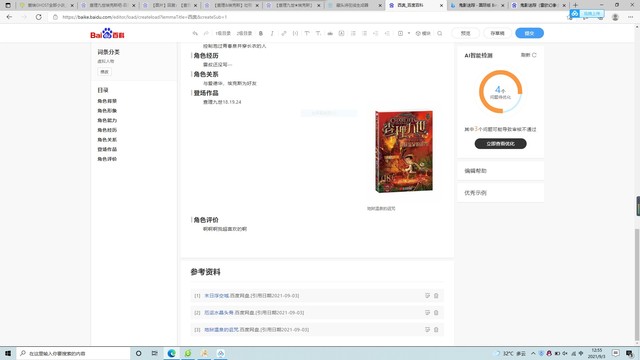This screenshot has height=360, width=640.
Task: Jump to 角色关系 in table of contents
Action: tap(107, 140)
